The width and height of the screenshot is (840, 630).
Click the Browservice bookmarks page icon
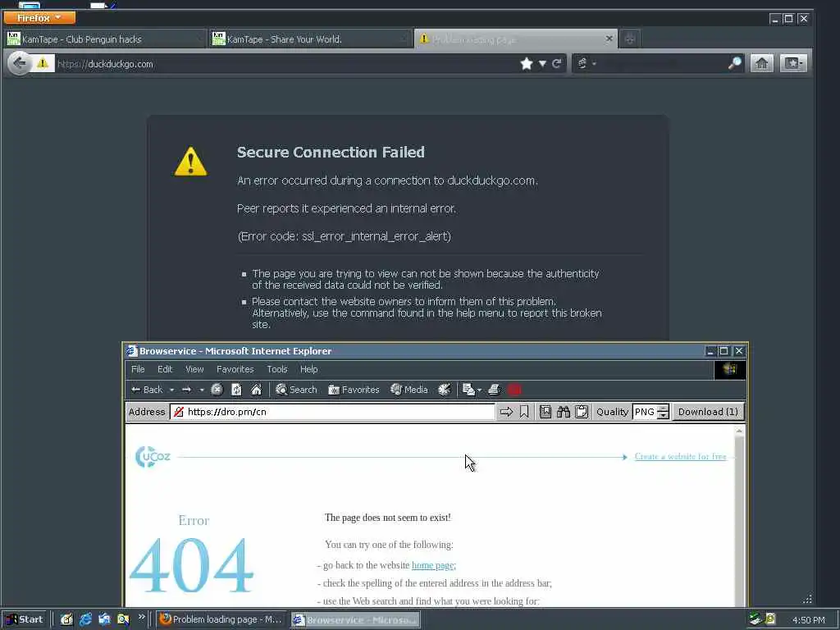(546, 412)
